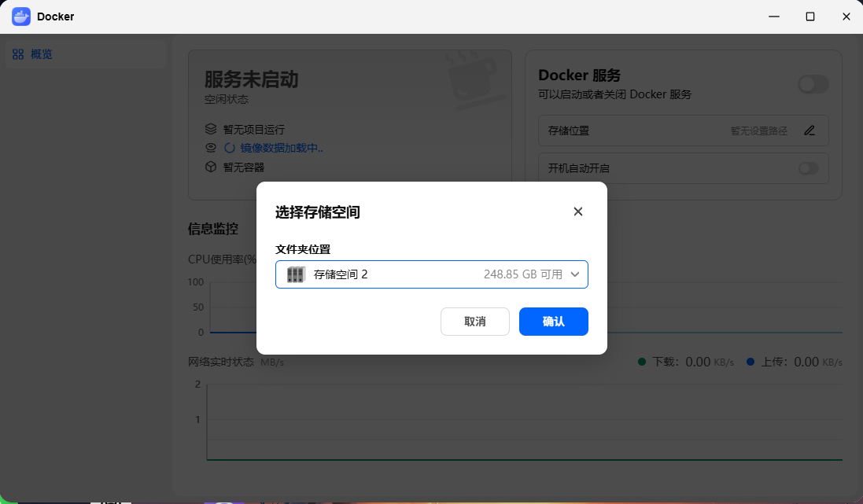Click the 上传 blue legend dot
This screenshot has height=504, width=863.
[x=751, y=362]
